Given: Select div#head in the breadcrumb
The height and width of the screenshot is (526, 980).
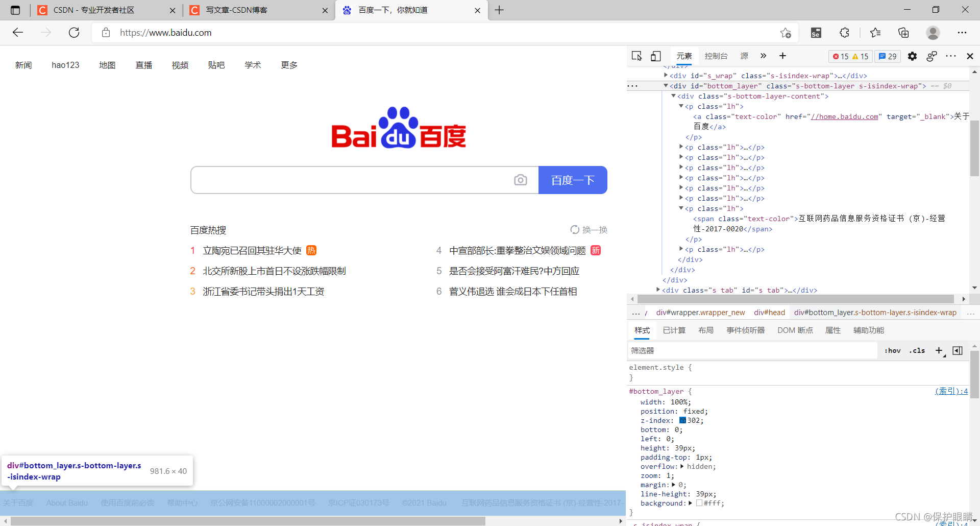Looking at the screenshot, I should coord(769,313).
